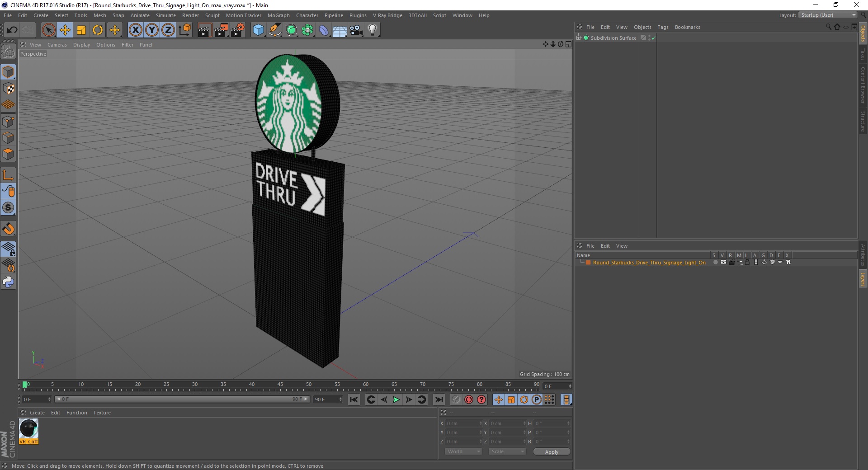Toggle layer visibility in viewport
The height and width of the screenshot is (470, 868).
[723, 263]
